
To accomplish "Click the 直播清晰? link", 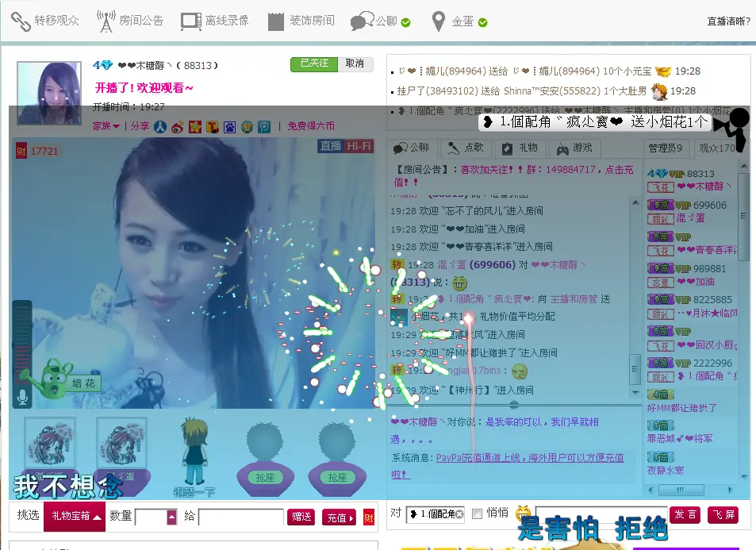I will pos(728,21).
